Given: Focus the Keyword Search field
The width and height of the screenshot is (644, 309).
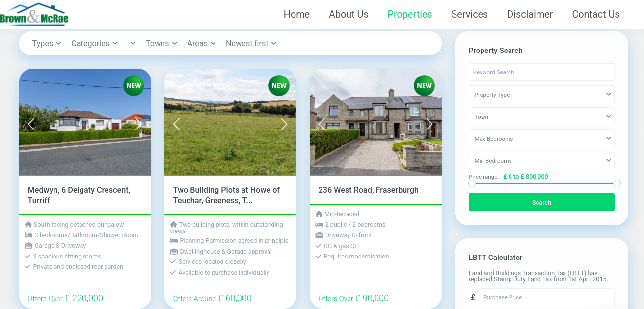Looking at the screenshot, I should pyautogui.click(x=541, y=72).
